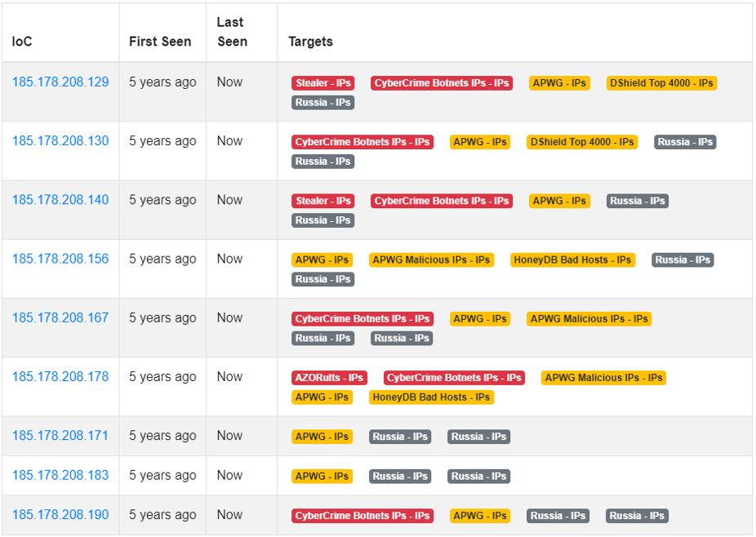The width and height of the screenshot is (756, 537).
Task: Click the 185.178.208.140 IP address link
Action: (60, 200)
